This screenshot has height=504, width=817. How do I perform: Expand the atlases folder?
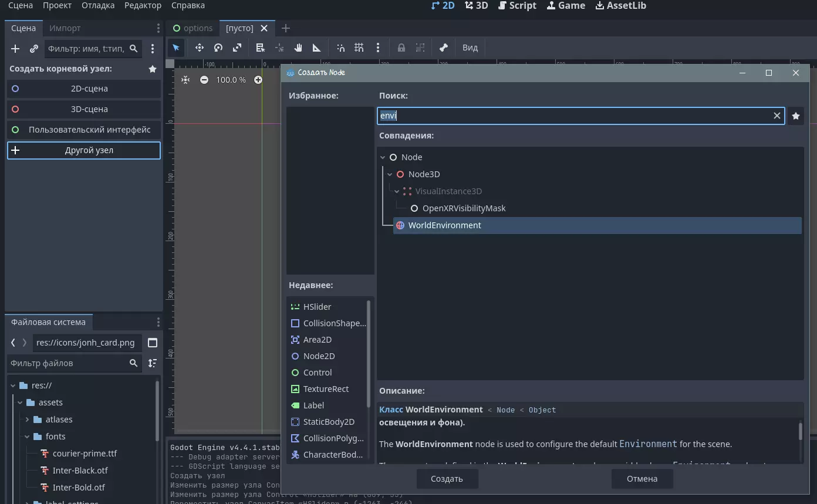click(x=27, y=420)
